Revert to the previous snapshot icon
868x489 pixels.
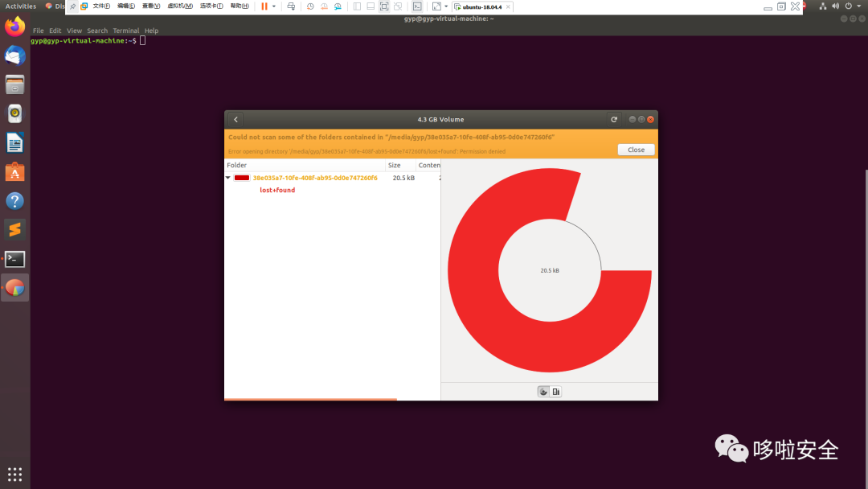325,6
